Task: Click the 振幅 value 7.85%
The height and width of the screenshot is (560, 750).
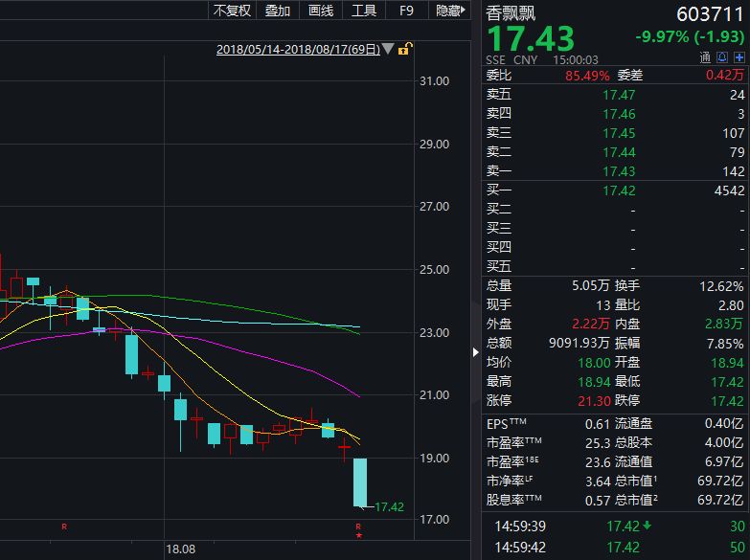Action: click(x=725, y=344)
